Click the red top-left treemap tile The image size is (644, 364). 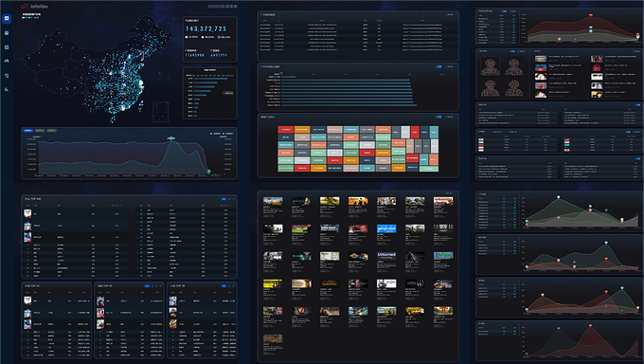click(x=285, y=130)
